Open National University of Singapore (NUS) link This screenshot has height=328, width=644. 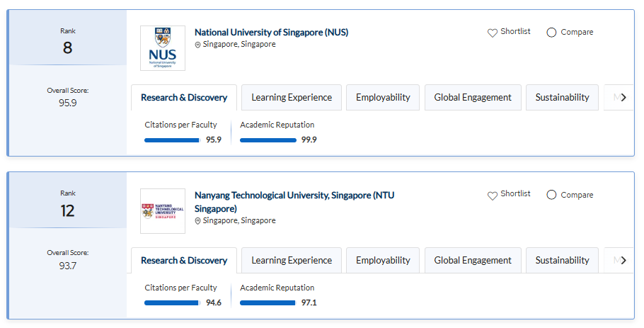pos(272,32)
